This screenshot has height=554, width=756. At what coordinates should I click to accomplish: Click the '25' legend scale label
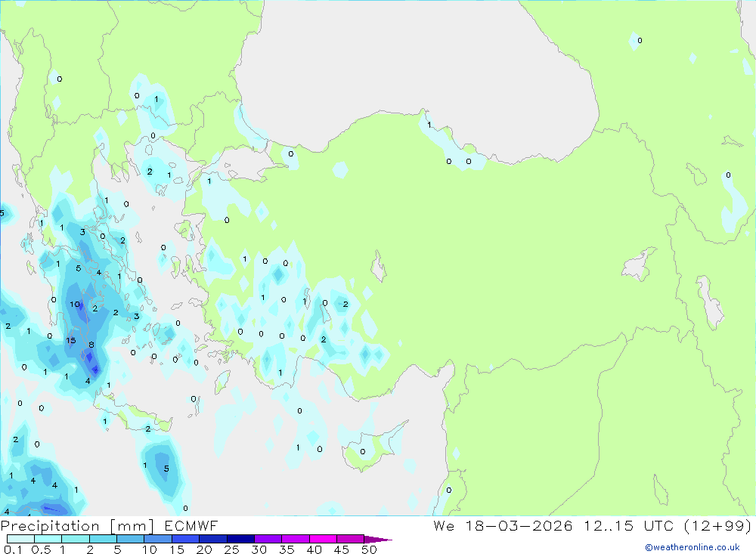click(x=231, y=549)
